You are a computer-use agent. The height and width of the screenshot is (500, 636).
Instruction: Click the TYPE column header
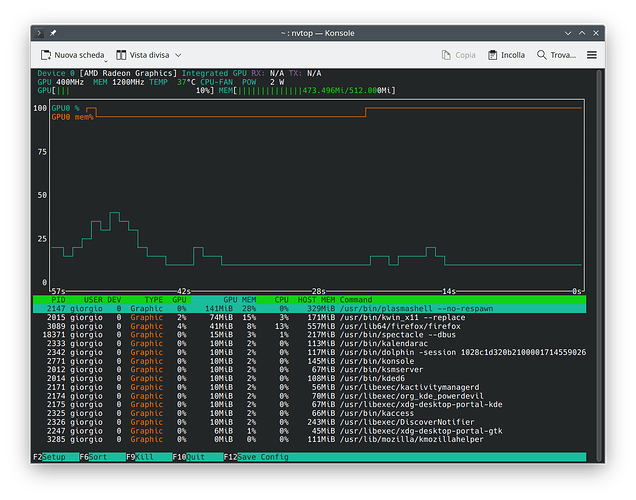point(153,300)
